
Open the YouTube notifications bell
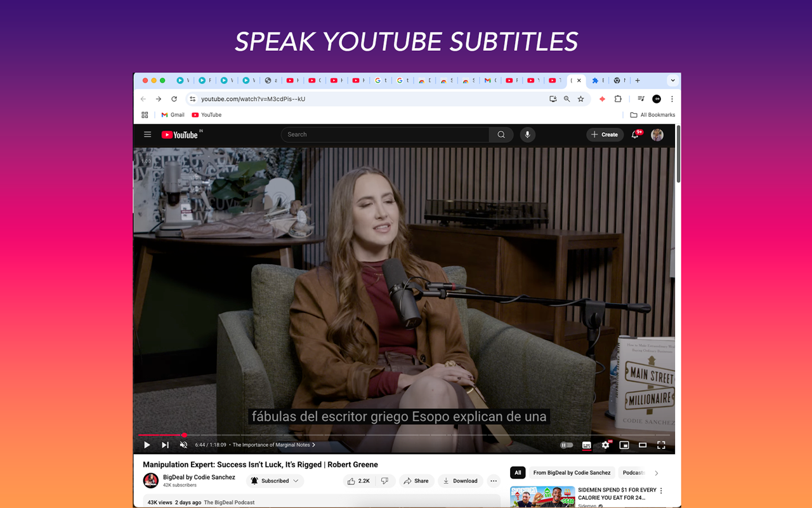coord(635,135)
